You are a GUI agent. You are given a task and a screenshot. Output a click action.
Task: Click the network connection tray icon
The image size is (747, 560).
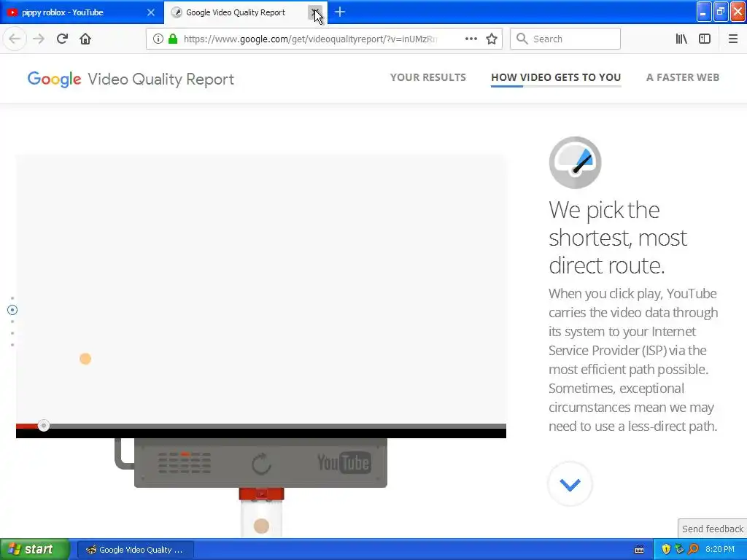point(679,550)
